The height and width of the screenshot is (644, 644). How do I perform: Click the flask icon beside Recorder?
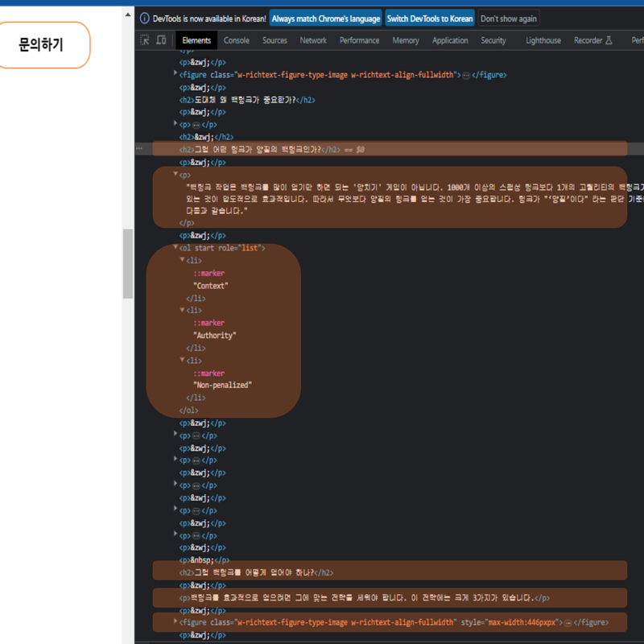point(609,40)
